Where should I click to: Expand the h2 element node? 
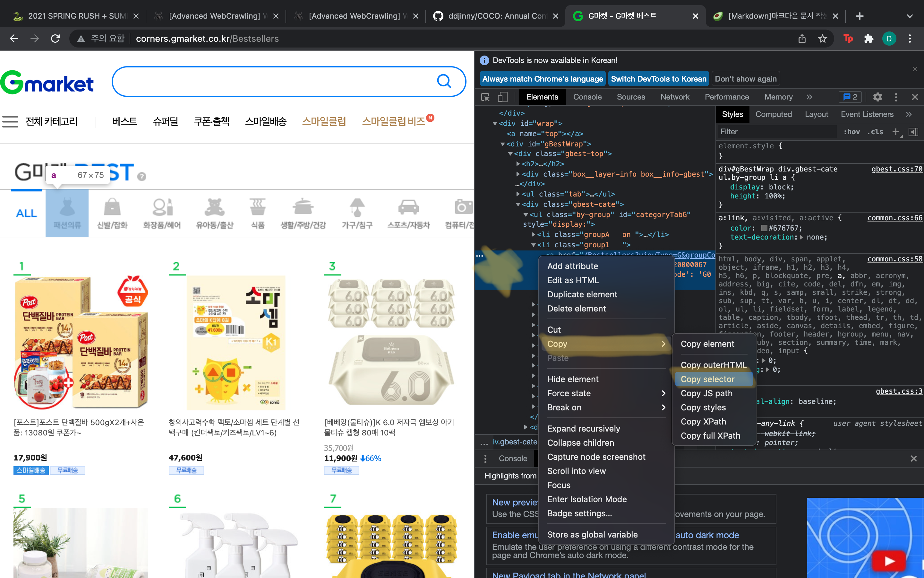pyautogui.click(x=518, y=164)
